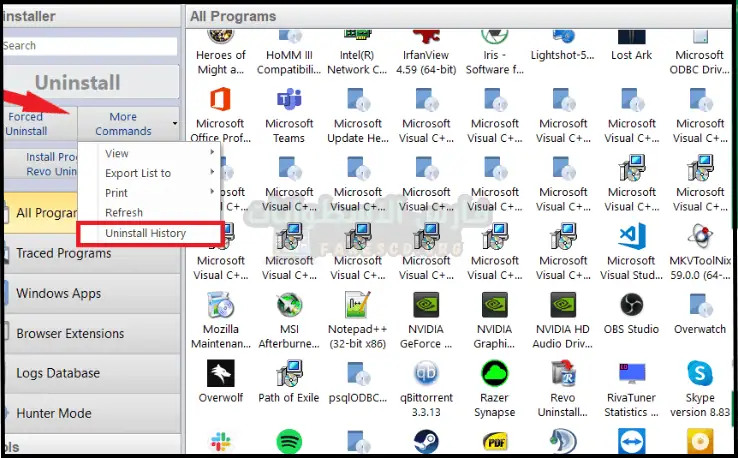Image resolution: width=738 pixels, height=458 pixels.
Task: Select the qBittorrent program icon
Action: [x=426, y=373]
